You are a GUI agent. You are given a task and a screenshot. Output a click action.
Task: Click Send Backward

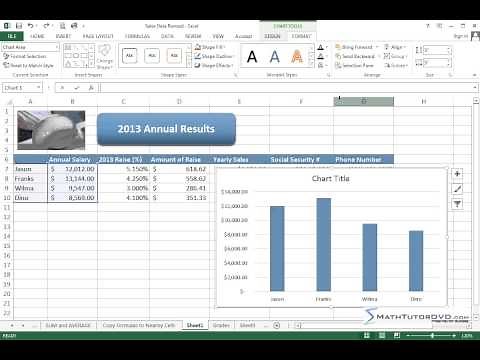(x=356, y=56)
